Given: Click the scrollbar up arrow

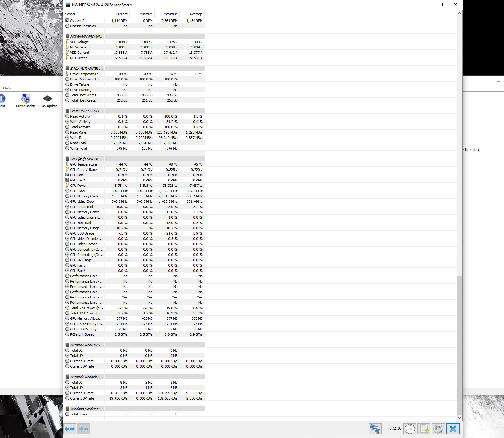Looking at the screenshot, I should pos(459,13).
